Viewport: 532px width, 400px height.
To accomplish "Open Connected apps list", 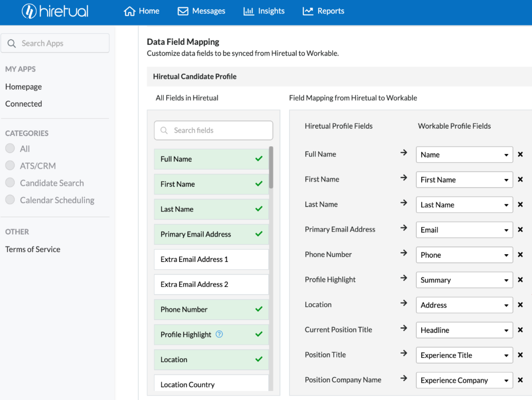I will 24,104.
